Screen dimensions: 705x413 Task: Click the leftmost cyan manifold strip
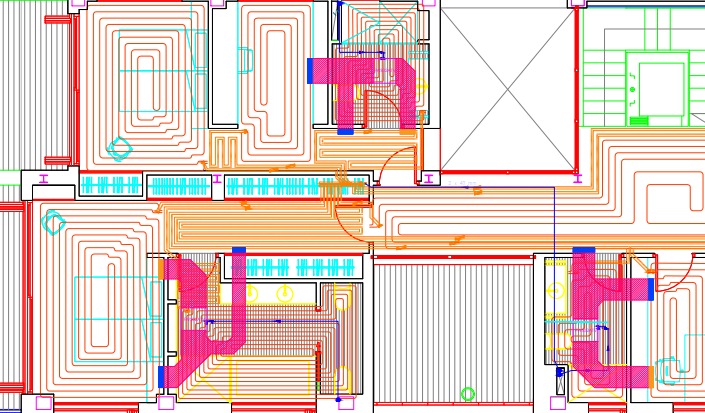pos(110,185)
